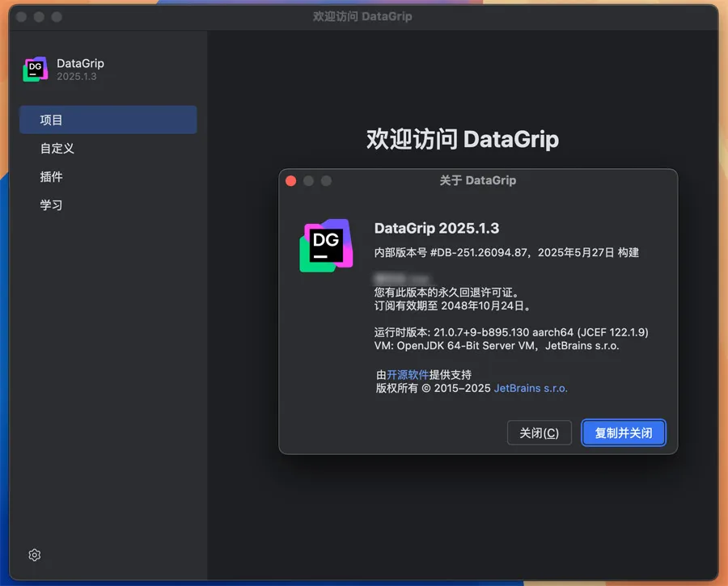Click the build number text #DB-251.26094.87

point(479,252)
